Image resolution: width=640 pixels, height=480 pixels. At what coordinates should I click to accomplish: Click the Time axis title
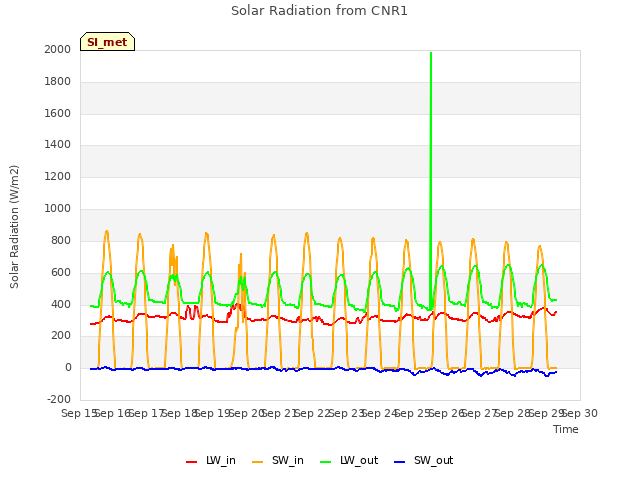(x=566, y=429)
